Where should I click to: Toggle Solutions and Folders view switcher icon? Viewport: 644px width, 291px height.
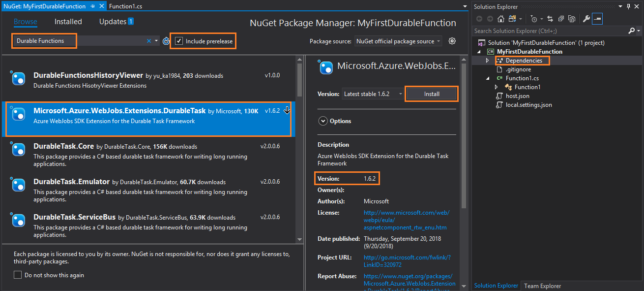point(513,19)
